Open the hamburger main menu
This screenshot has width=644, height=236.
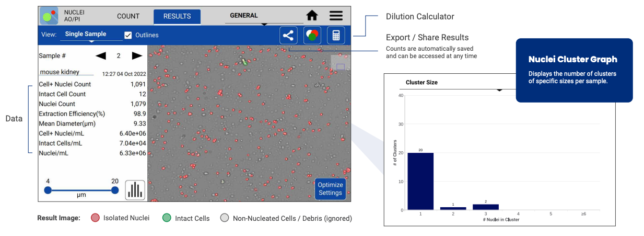[336, 16]
